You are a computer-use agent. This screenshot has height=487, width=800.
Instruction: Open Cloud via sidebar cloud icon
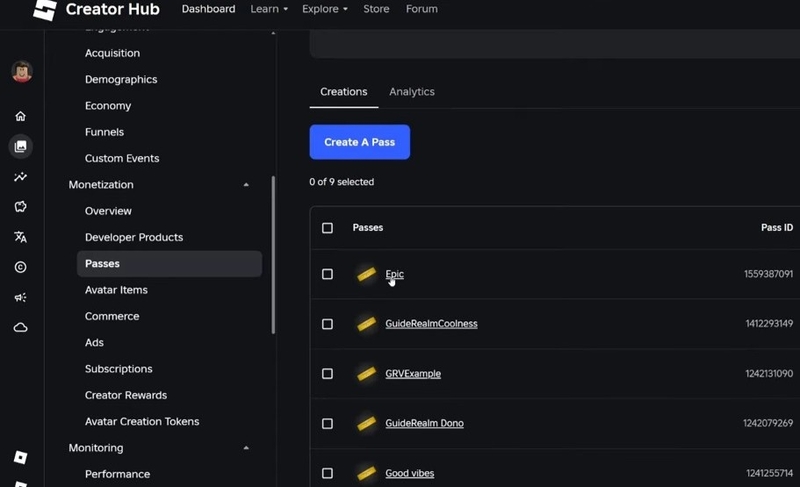(20, 327)
